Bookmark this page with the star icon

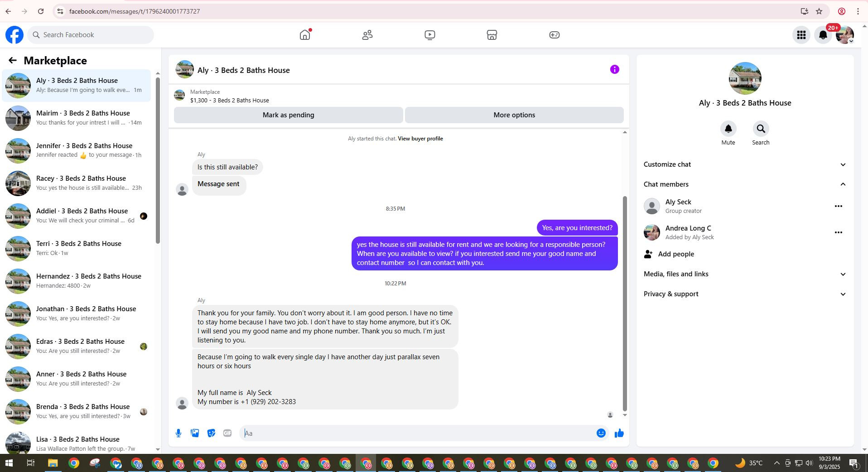click(819, 11)
